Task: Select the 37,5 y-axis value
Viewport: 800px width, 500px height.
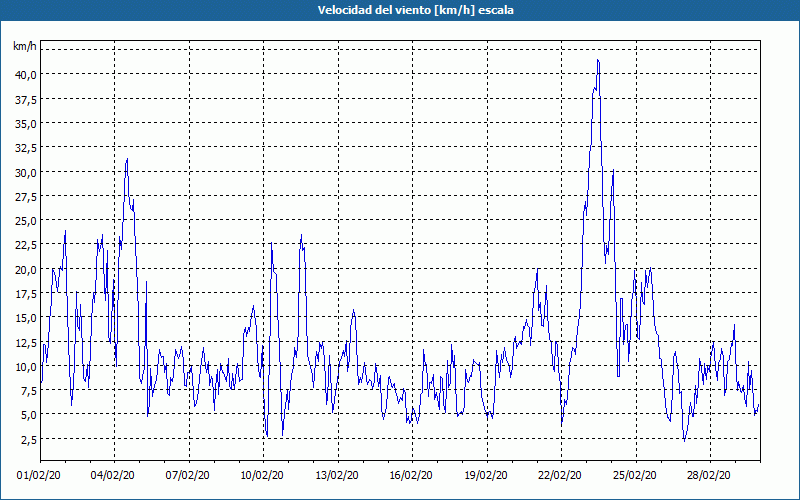Action: (x=26, y=99)
